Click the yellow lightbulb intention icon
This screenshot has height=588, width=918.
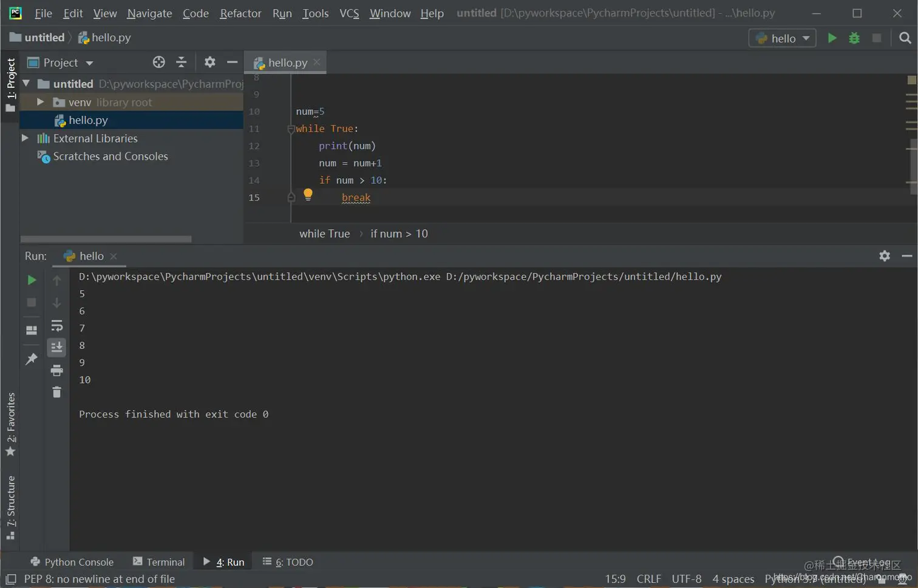tap(308, 194)
